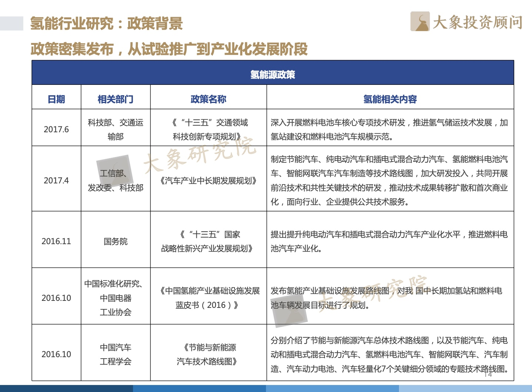532x392 pixels.
Task: Click the content starting with 分别介绍了节能与新能源汽车总体技术路线图
Action: click(x=389, y=355)
